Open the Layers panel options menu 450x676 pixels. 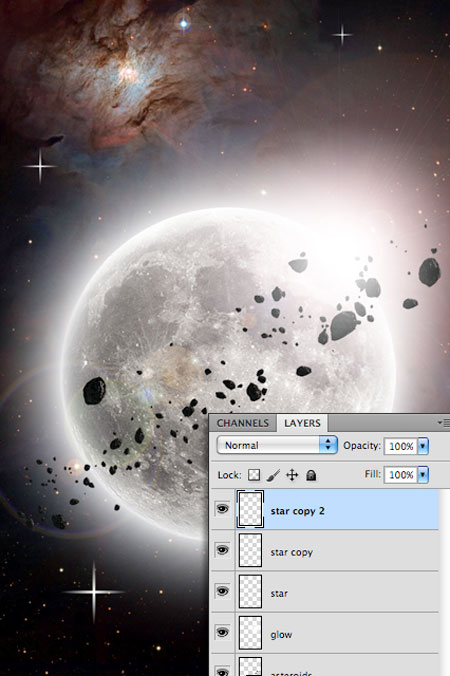point(444,422)
